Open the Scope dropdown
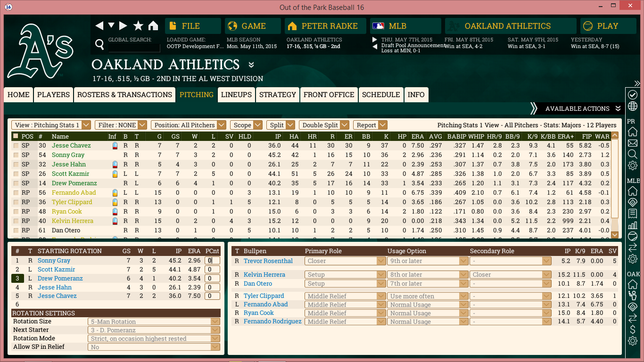This screenshot has width=644, height=362. pos(246,125)
